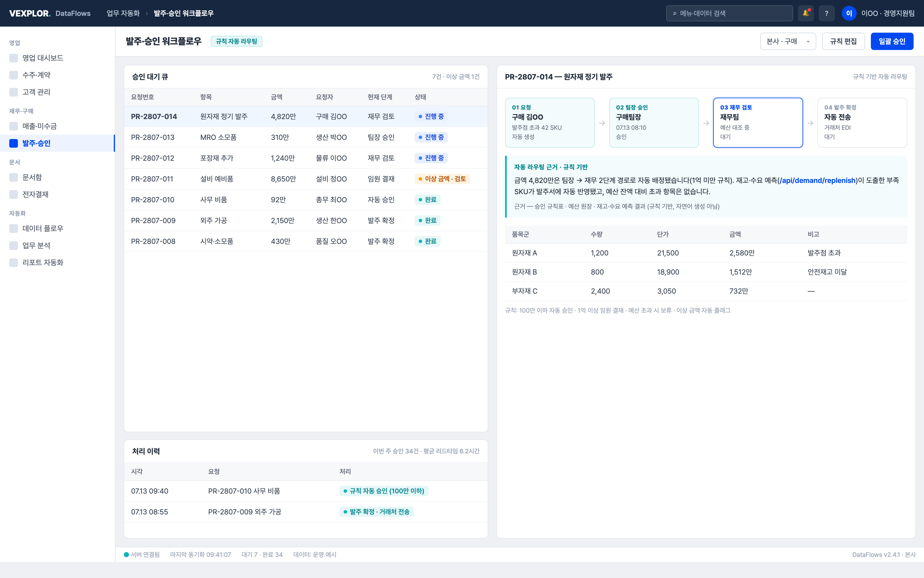Click 규칙 자동 승인 (100만 이하) tag
The image size is (924, 578).
point(384,491)
